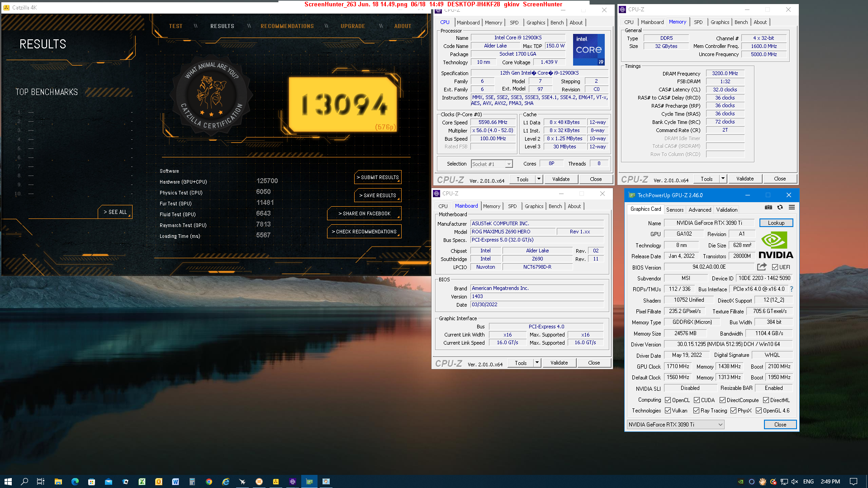
Task: Open the Graphics tab in the CPU-Z Memory window
Action: (720, 22)
